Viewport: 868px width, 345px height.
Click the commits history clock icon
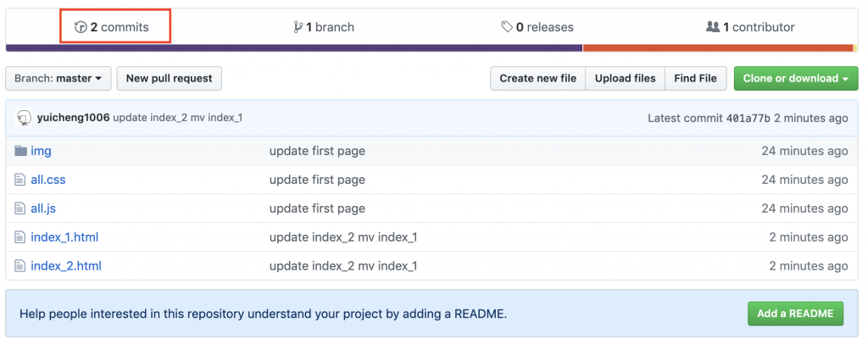coord(81,27)
